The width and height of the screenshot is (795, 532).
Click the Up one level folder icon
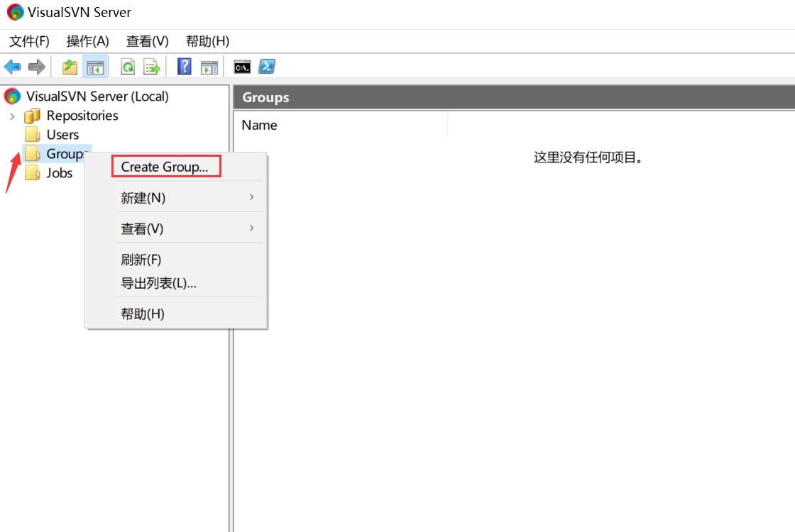(x=70, y=67)
